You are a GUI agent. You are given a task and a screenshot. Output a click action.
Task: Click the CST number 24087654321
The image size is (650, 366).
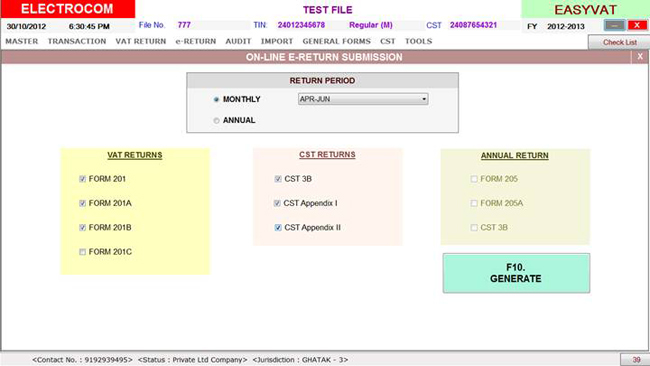[473, 25]
